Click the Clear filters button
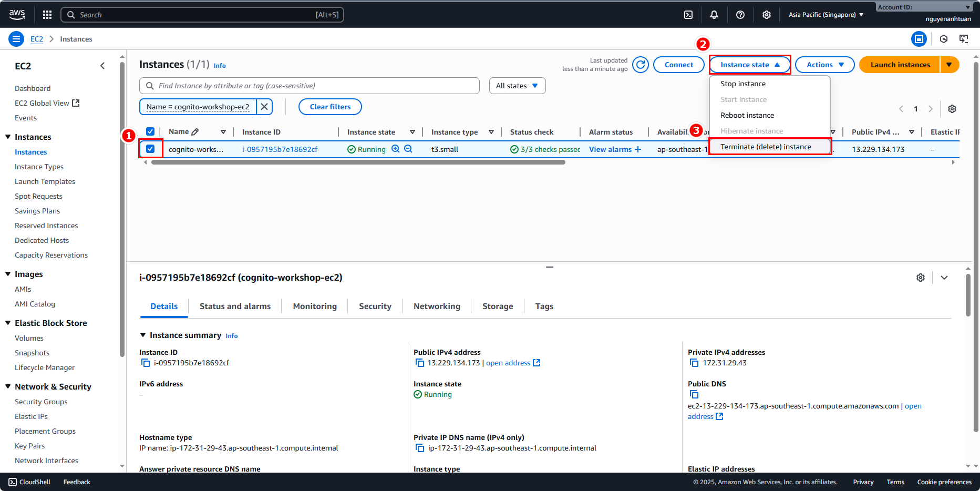The width and height of the screenshot is (980, 491). (x=330, y=107)
